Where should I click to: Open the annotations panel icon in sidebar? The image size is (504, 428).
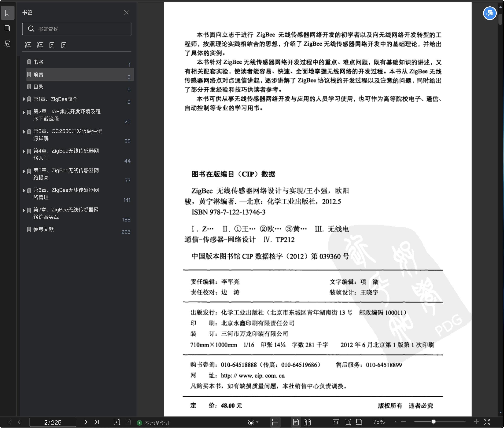[7, 44]
